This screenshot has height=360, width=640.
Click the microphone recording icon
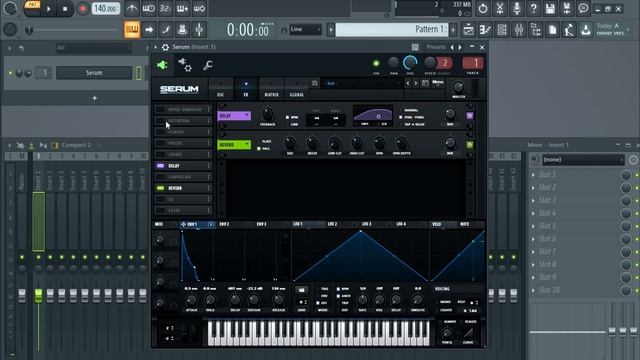point(516,9)
